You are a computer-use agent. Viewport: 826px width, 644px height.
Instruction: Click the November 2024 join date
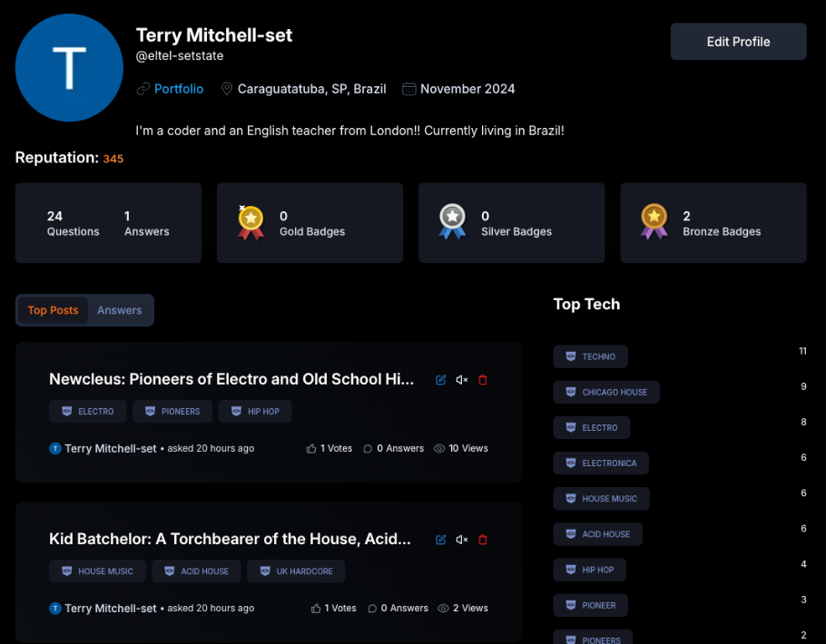point(467,89)
